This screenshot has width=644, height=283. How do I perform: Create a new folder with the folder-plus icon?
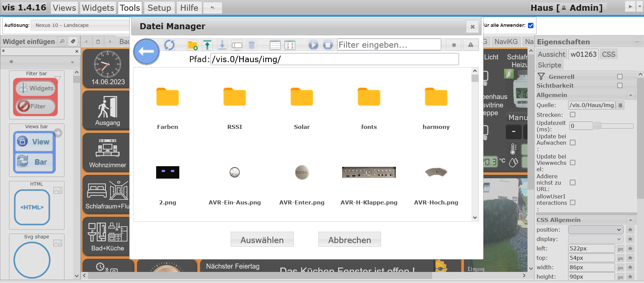(x=193, y=45)
